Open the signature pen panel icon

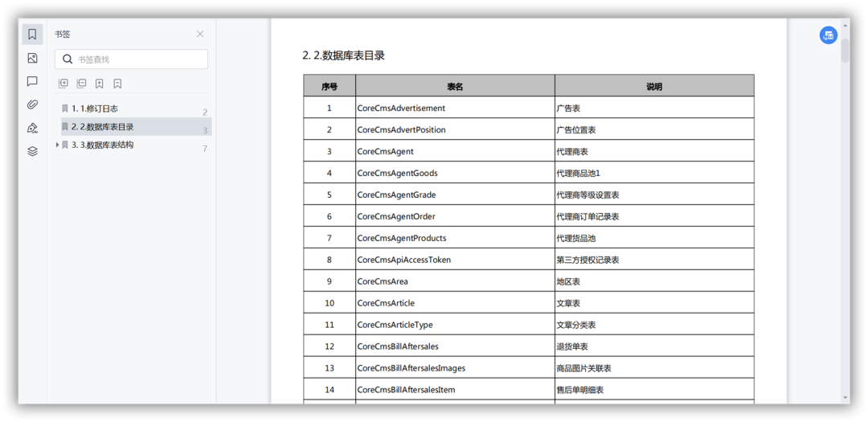coord(32,129)
